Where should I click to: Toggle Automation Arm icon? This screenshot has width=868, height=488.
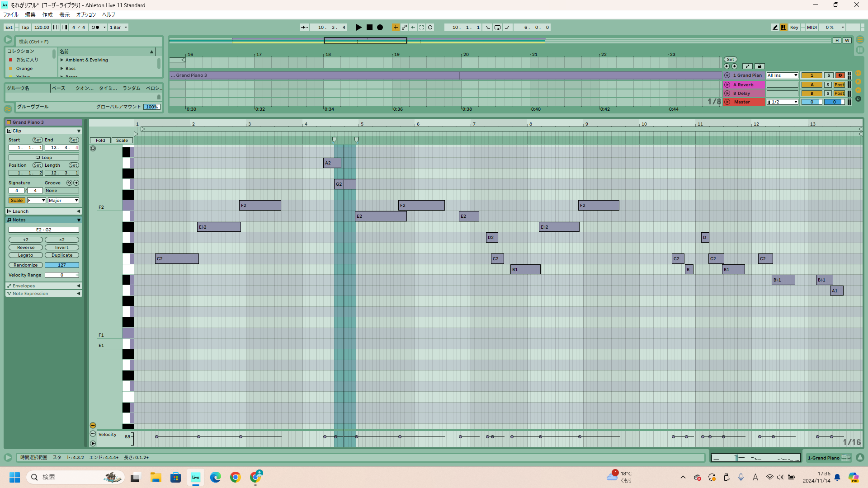(404, 28)
